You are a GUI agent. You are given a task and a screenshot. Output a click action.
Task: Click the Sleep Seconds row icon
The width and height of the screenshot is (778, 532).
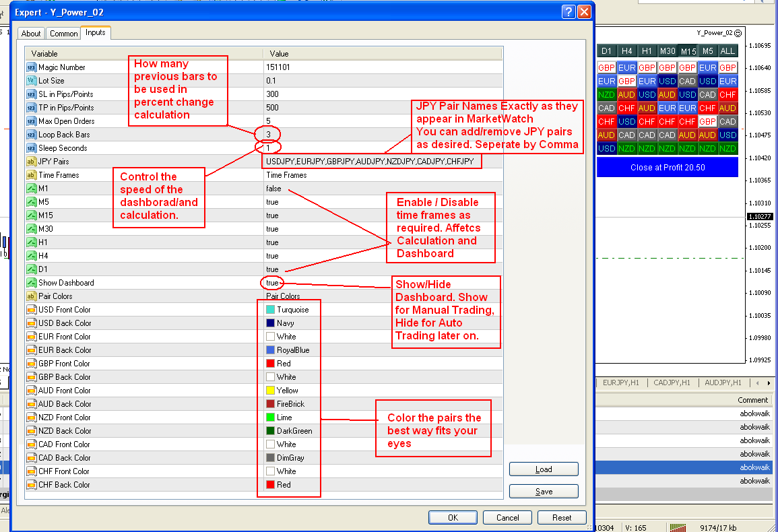click(x=31, y=148)
